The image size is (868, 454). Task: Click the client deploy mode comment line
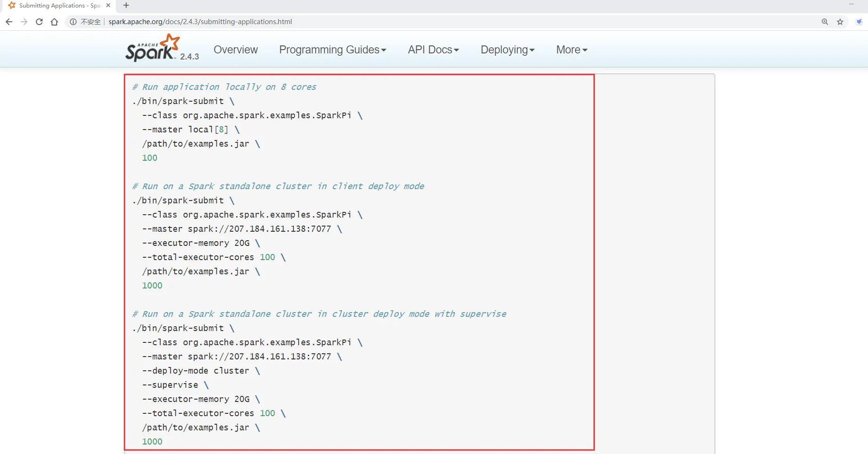coord(278,186)
